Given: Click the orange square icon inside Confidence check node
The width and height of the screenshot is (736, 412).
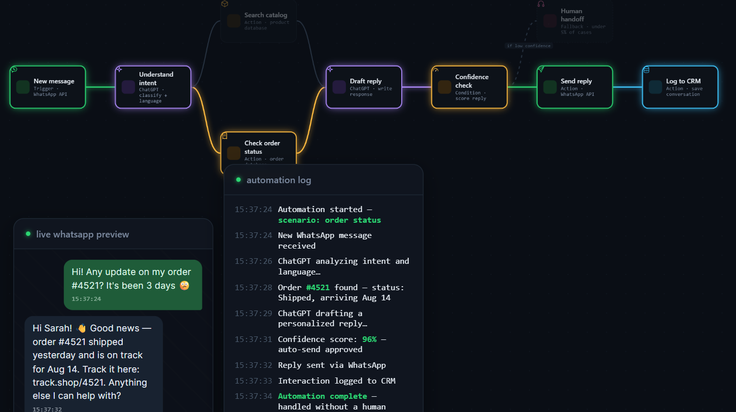Looking at the screenshot, I should coord(444,87).
